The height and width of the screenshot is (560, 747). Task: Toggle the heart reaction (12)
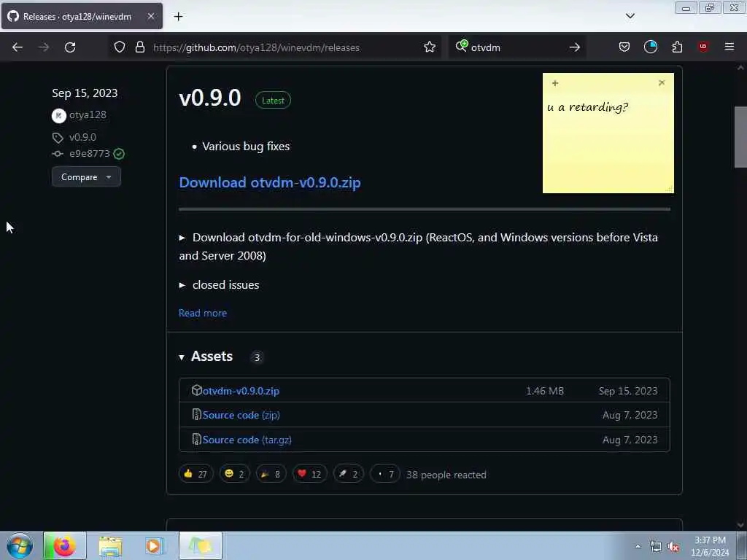click(309, 474)
